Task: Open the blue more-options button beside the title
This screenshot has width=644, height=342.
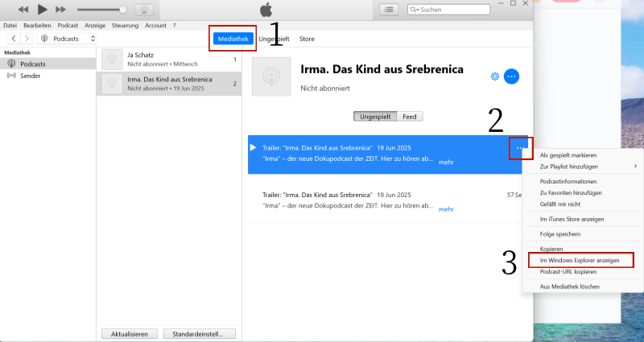Action: click(x=511, y=76)
